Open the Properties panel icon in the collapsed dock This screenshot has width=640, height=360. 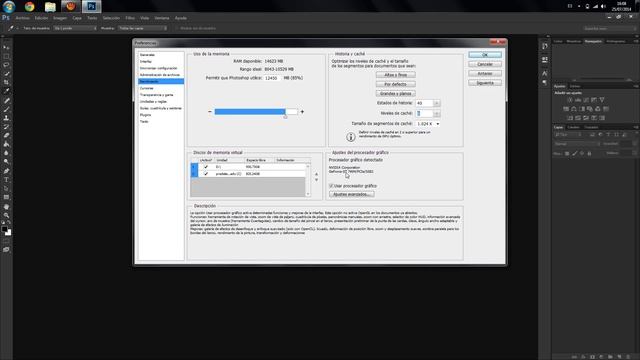pos(544,60)
